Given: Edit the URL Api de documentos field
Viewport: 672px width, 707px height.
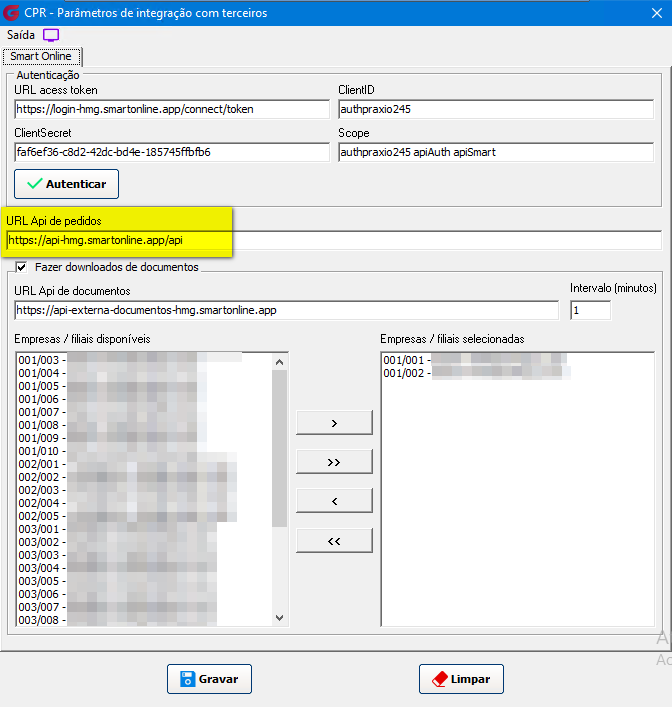Looking at the screenshot, I should (286, 310).
